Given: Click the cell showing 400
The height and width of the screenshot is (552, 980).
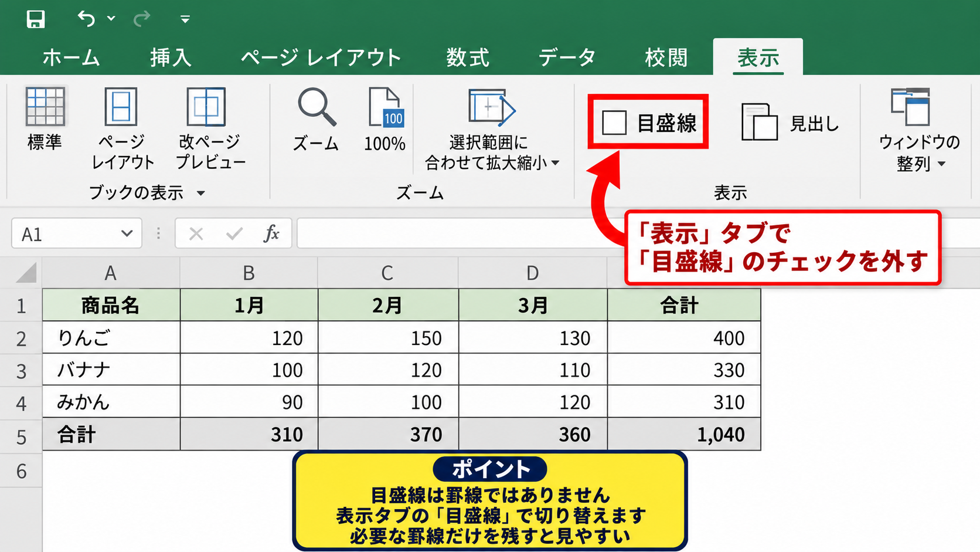Looking at the screenshot, I should click(684, 337).
